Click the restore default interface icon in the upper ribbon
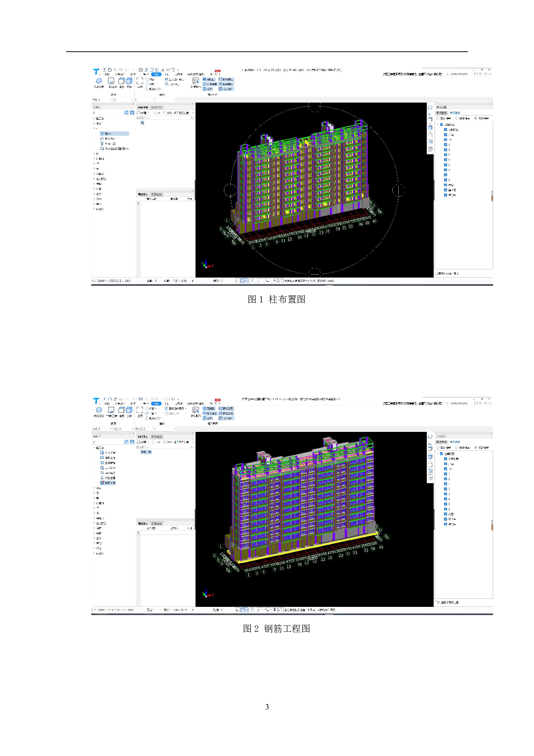534x756 pixels. tap(196, 81)
